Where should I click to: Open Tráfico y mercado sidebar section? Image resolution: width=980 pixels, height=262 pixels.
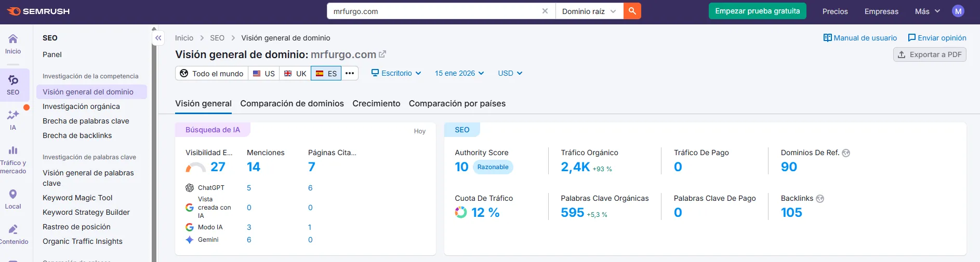tap(13, 160)
